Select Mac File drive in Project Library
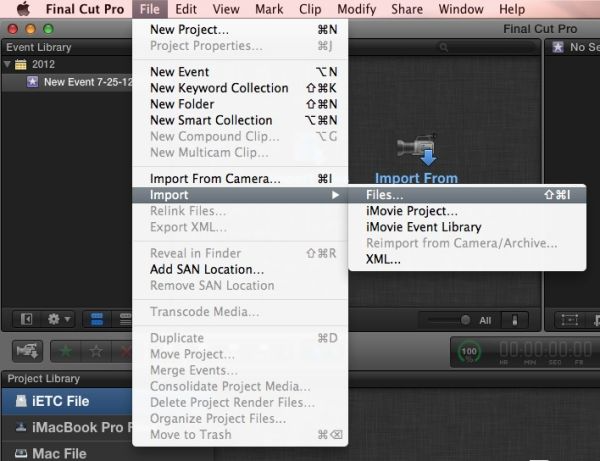The height and width of the screenshot is (461, 600). click(67, 453)
